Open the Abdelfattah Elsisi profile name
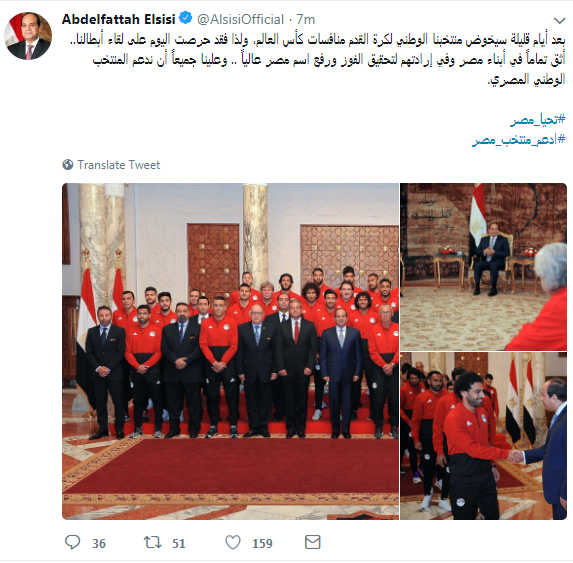This screenshot has width=573, height=563. pyautogui.click(x=119, y=19)
